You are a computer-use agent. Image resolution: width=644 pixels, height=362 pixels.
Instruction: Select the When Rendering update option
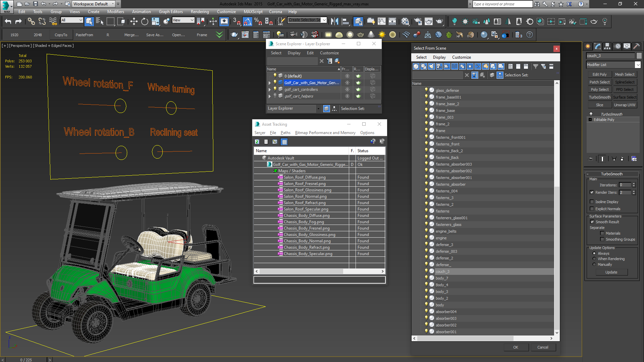[x=594, y=259]
